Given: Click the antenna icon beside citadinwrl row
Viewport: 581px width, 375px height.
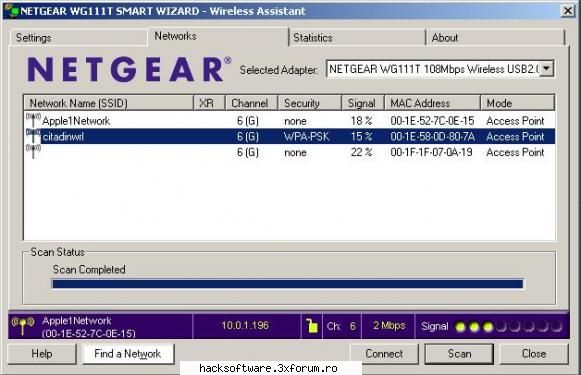Looking at the screenshot, I should coord(33,136).
